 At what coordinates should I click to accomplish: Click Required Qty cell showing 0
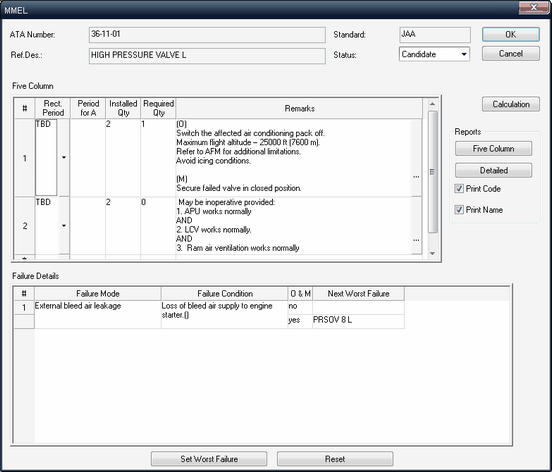point(158,226)
